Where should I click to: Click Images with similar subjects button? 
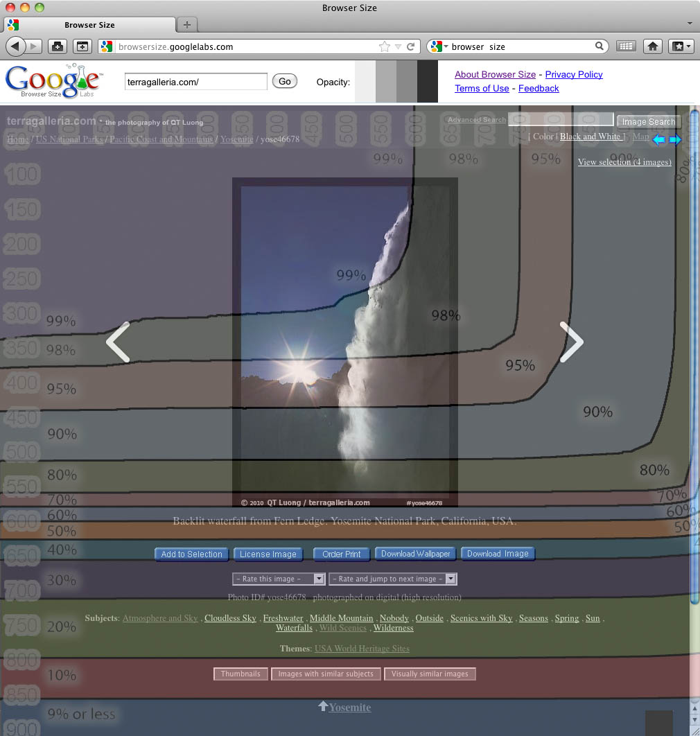pyautogui.click(x=326, y=674)
